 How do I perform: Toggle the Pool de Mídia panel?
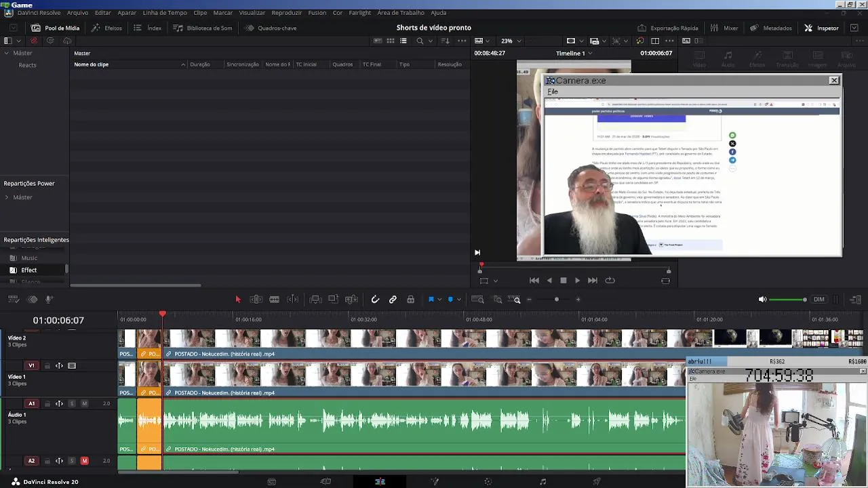point(56,28)
